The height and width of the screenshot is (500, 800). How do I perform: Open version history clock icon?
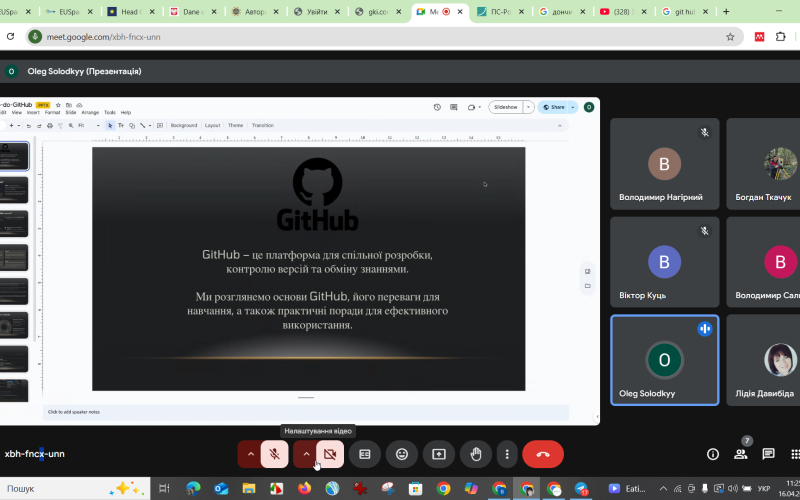point(437,107)
